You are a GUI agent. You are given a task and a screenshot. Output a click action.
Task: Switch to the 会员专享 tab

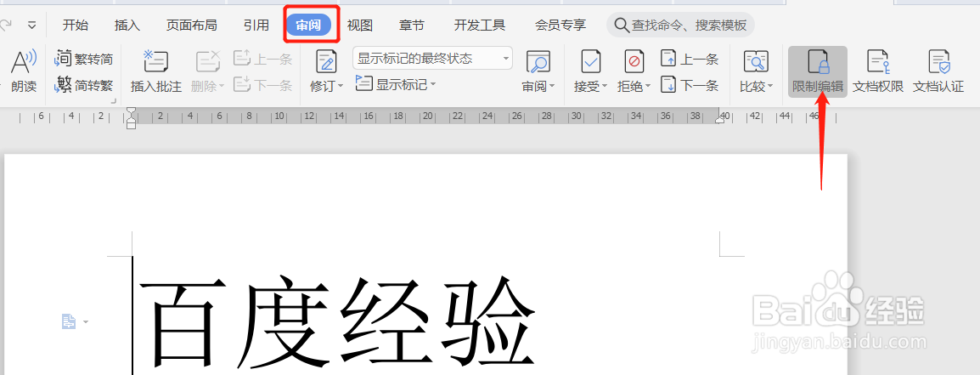point(560,25)
